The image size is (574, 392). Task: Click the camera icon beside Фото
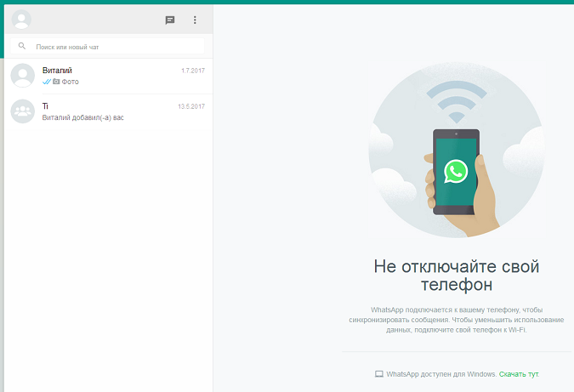click(x=56, y=82)
